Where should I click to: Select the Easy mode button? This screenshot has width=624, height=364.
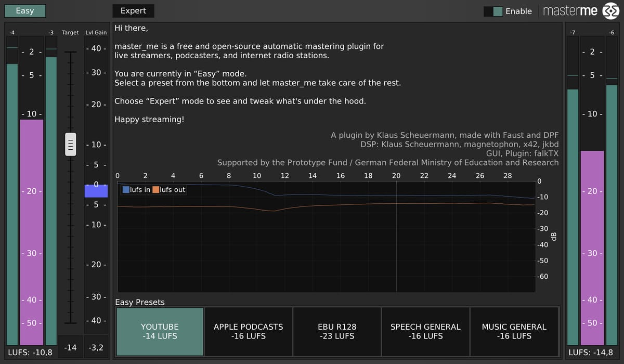24,11
